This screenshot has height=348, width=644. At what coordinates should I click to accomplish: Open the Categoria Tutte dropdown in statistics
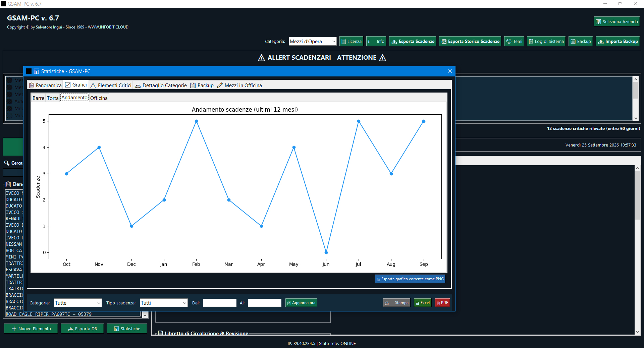(78, 303)
